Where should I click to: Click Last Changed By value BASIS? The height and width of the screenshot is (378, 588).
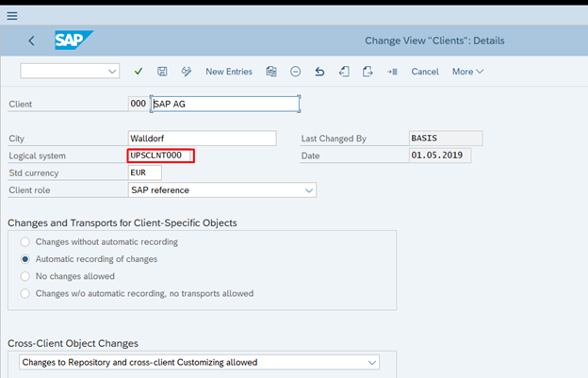[446, 138]
